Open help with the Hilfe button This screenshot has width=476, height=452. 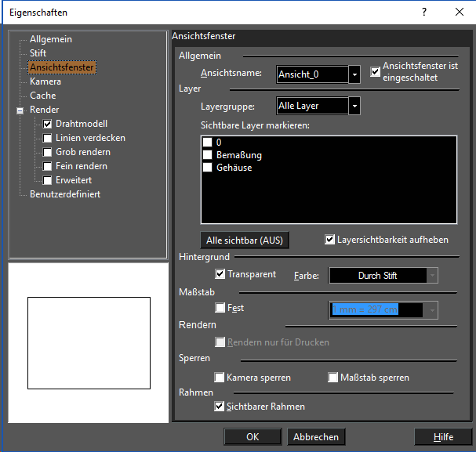point(443,436)
